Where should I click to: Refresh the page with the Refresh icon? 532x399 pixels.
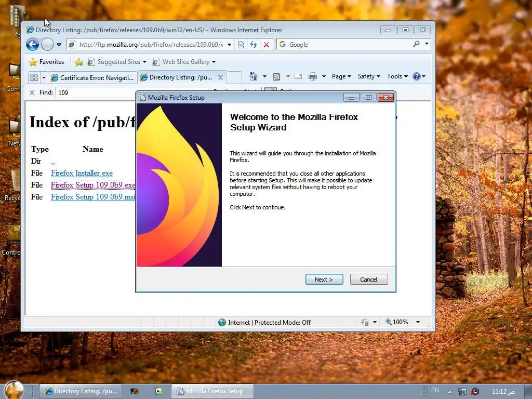[254, 45]
